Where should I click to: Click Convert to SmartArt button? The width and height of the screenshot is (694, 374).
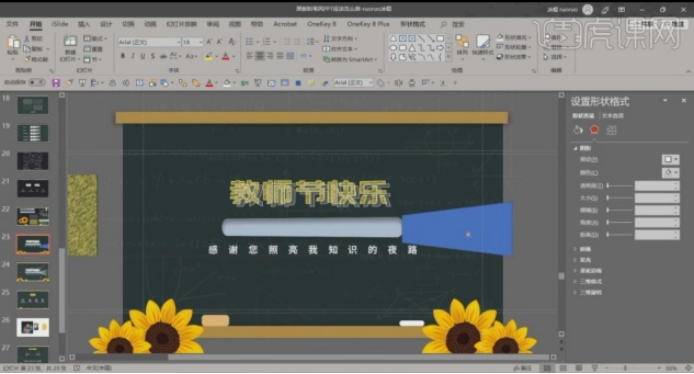(350, 59)
